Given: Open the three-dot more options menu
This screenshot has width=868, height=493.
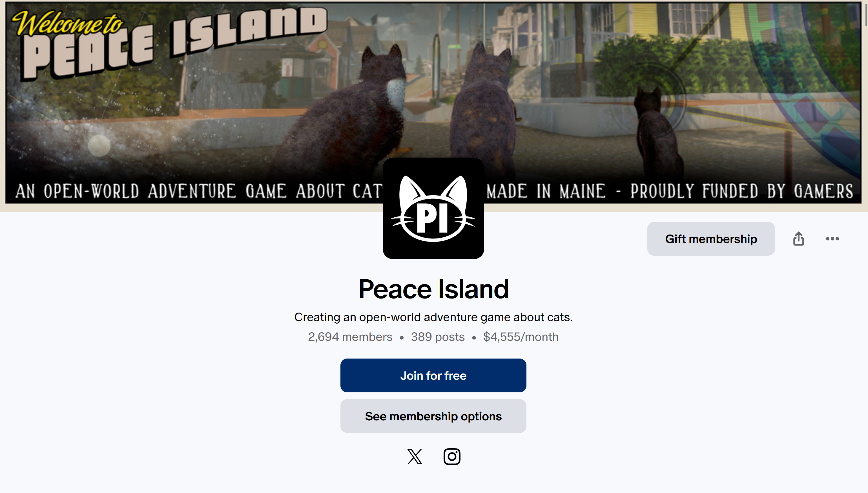Looking at the screenshot, I should coord(832,239).
